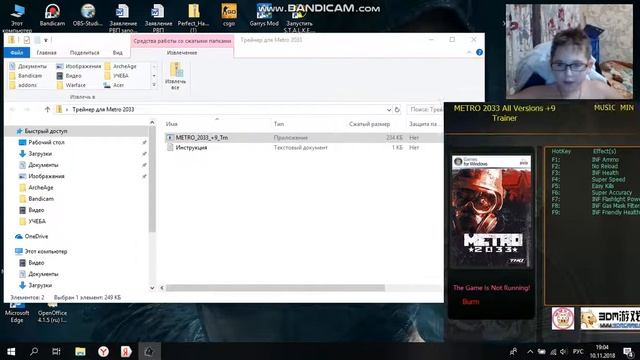The image size is (640, 360).
Task: Click the forward navigation arrow in Explorer
Action: tap(27, 109)
